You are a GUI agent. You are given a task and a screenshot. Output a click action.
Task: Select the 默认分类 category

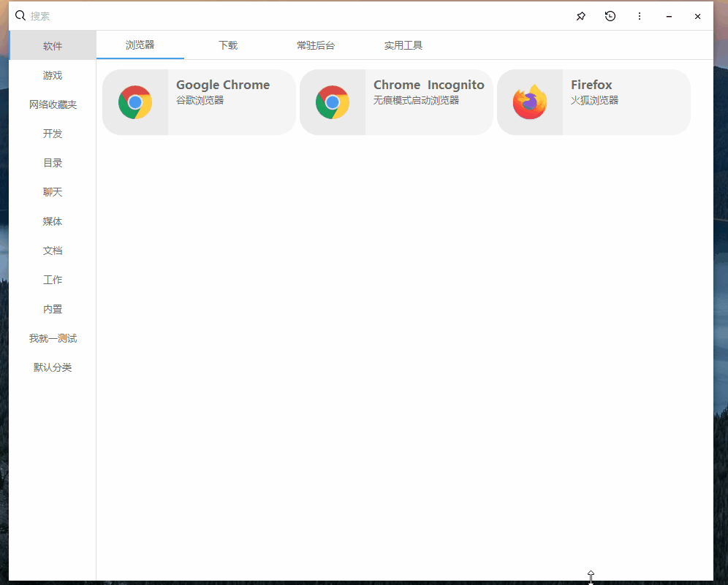click(x=53, y=367)
